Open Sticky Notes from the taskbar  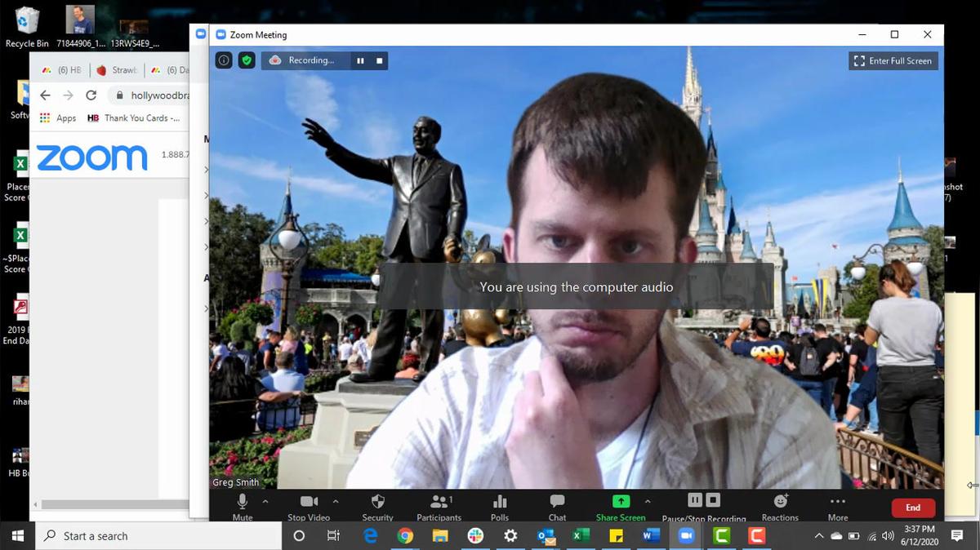616,536
